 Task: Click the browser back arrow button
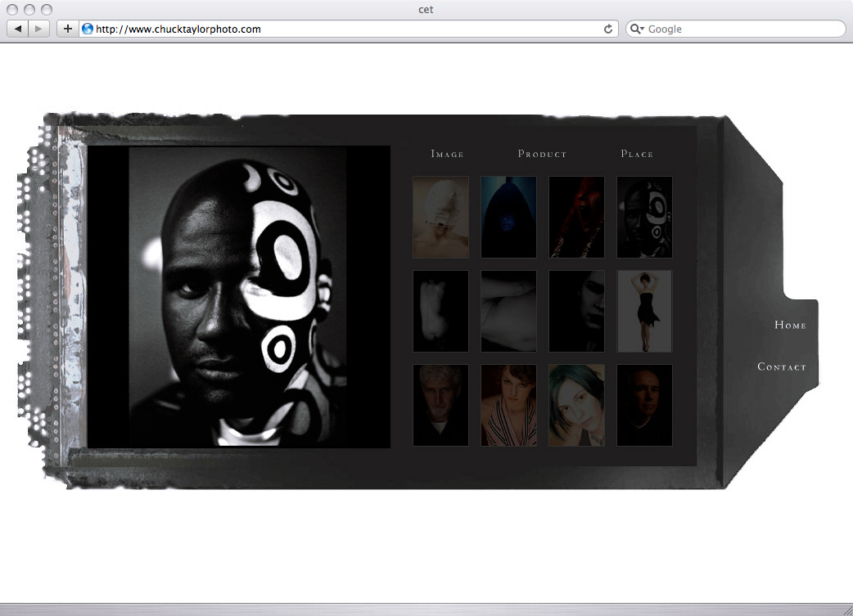(x=18, y=29)
